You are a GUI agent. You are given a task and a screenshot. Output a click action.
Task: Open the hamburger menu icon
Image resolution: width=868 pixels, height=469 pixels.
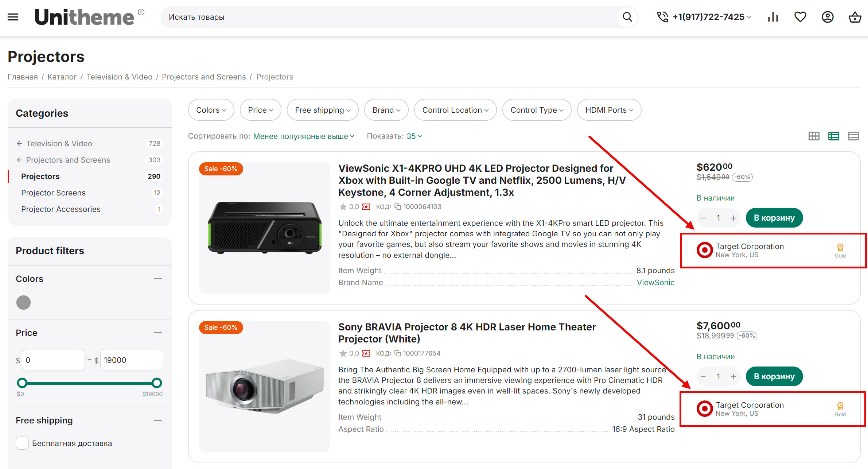point(13,17)
